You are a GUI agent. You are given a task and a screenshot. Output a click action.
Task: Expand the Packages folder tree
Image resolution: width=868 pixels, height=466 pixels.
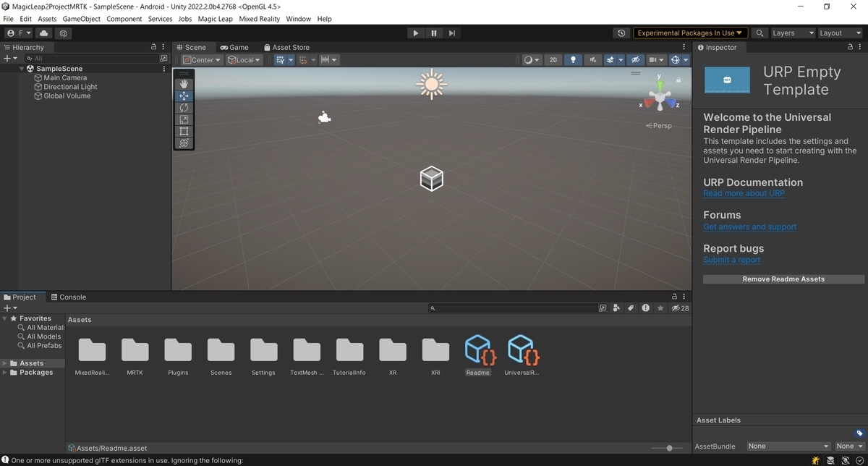pyautogui.click(x=5, y=373)
